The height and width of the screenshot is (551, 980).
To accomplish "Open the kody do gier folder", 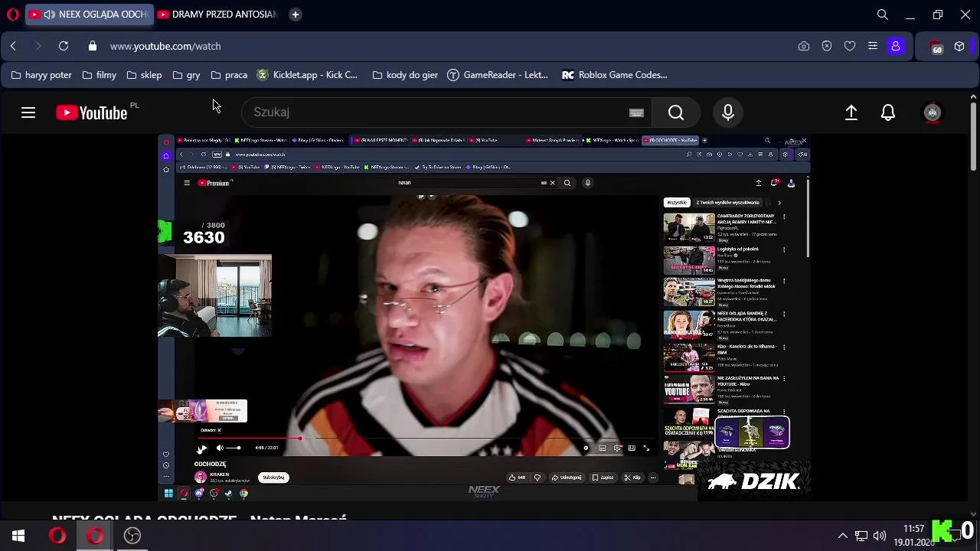I will [405, 75].
